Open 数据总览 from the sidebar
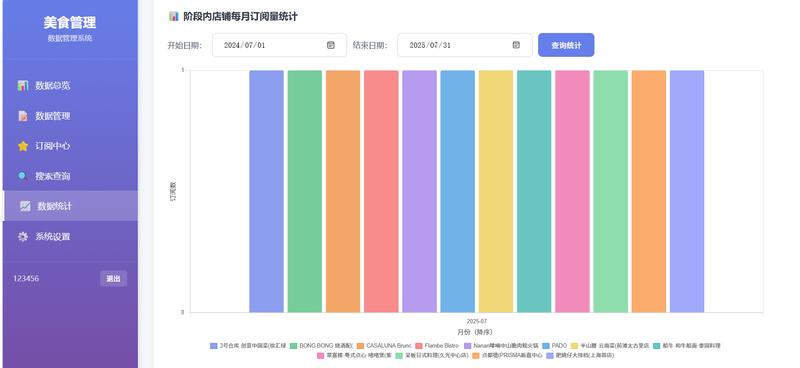 pyautogui.click(x=70, y=86)
